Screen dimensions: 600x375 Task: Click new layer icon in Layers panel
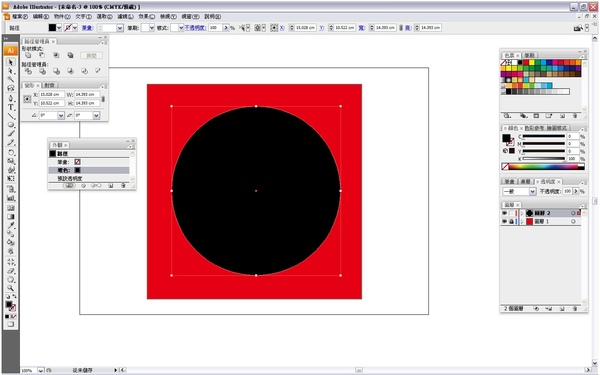562,308
